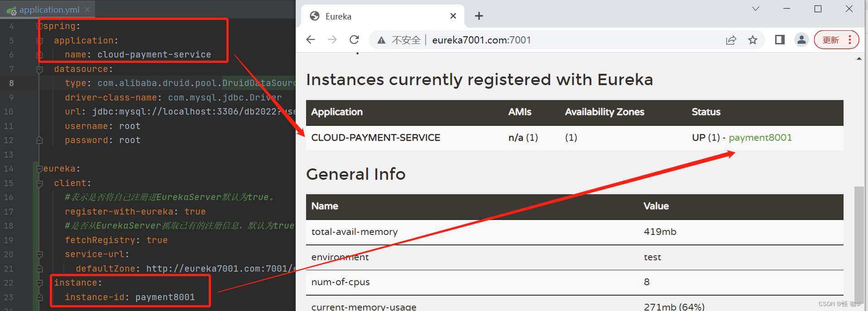Go back in browser history
Viewport: 868px width, 311px height.
[x=311, y=40]
